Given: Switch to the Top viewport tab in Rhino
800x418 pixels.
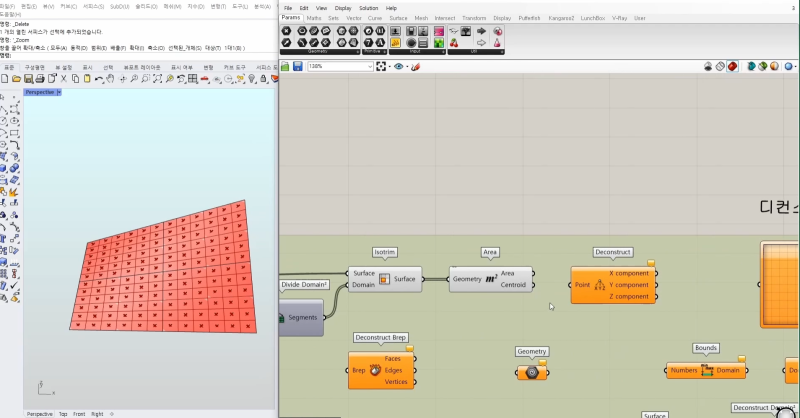Looking at the screenshot, I should pyautogui.click(x=63, y=414).
